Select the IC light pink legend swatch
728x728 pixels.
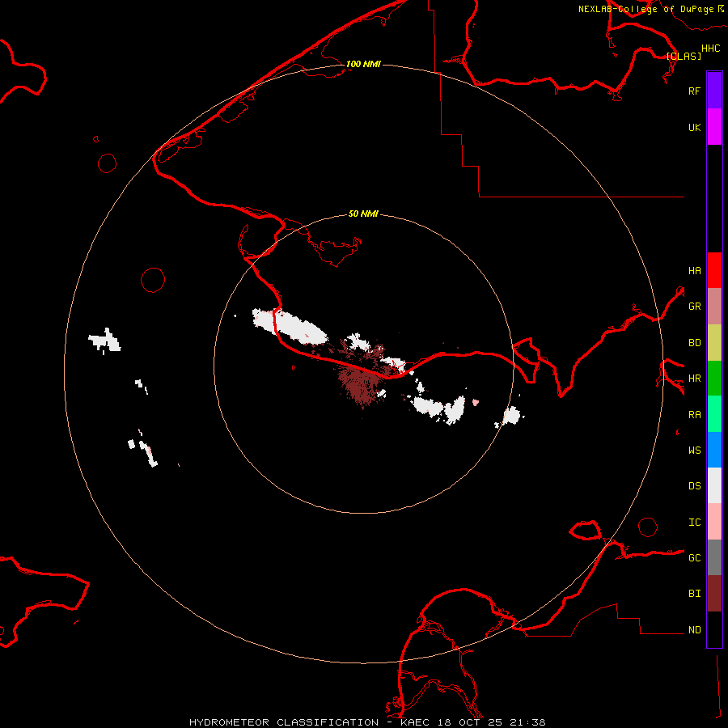click(x=714, y=522)
